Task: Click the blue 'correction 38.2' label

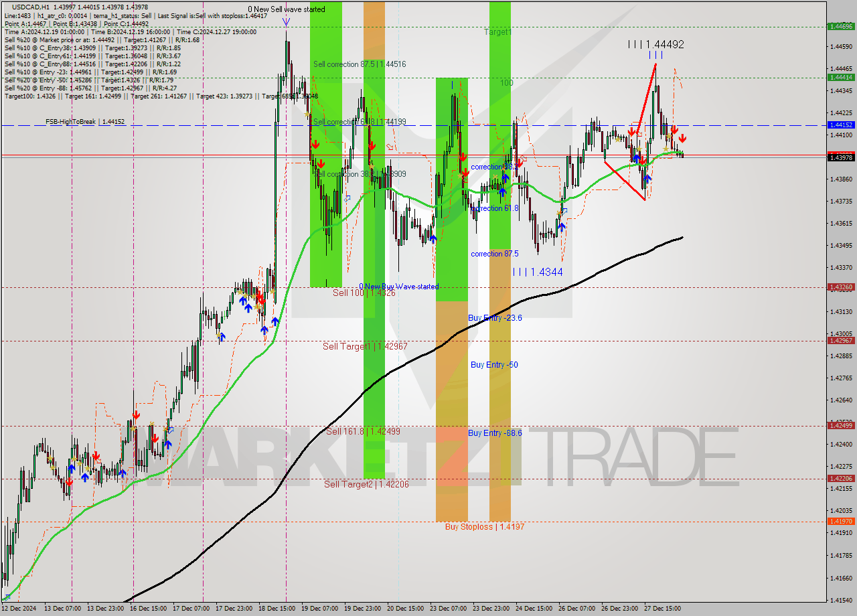Action: 494,167
